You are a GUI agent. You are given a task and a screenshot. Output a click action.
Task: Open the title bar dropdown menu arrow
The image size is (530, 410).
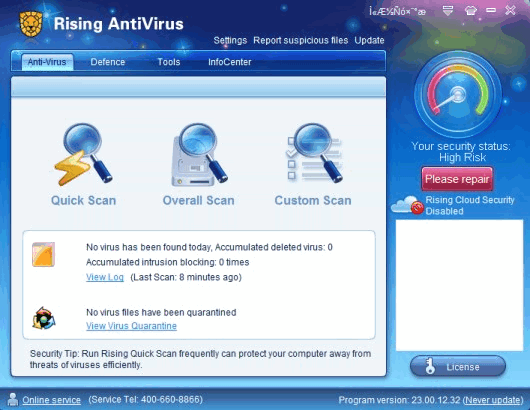coord(448,10)
